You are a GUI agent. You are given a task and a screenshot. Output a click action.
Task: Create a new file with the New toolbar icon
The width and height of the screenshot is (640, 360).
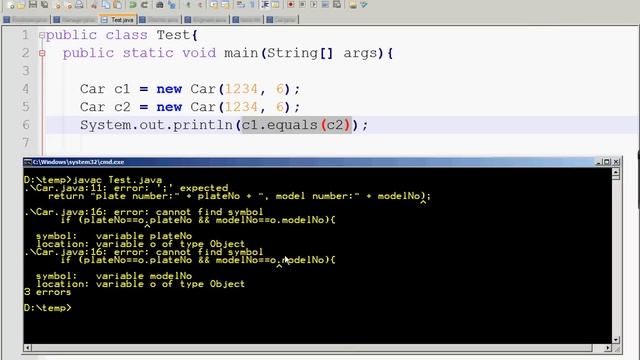tap(11, 4)
